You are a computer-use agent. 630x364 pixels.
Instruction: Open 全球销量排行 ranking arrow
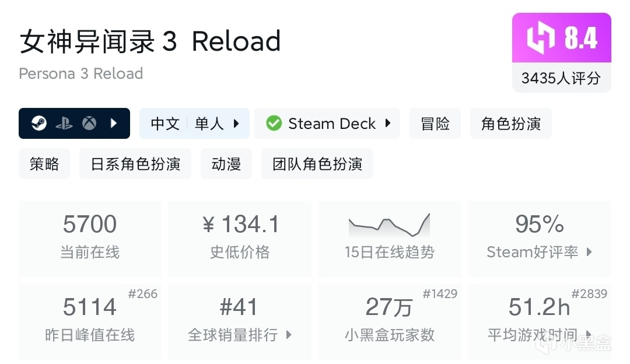click(x=288, y=335)
